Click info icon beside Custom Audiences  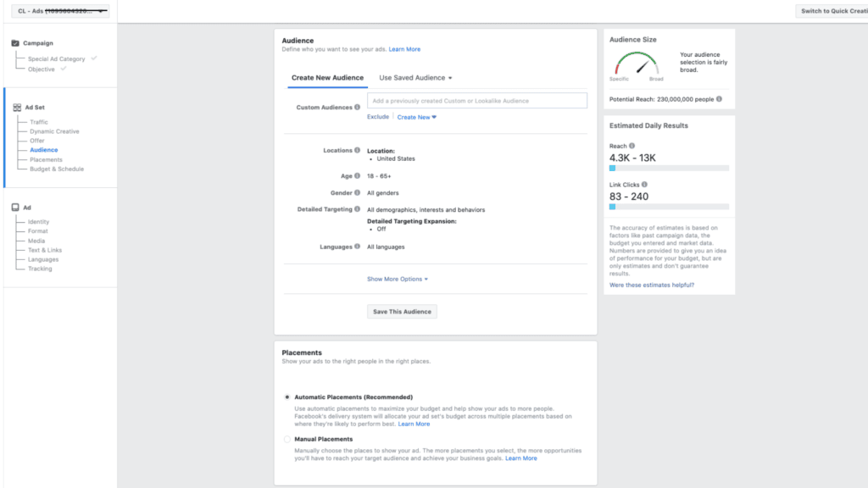[357, 108]
